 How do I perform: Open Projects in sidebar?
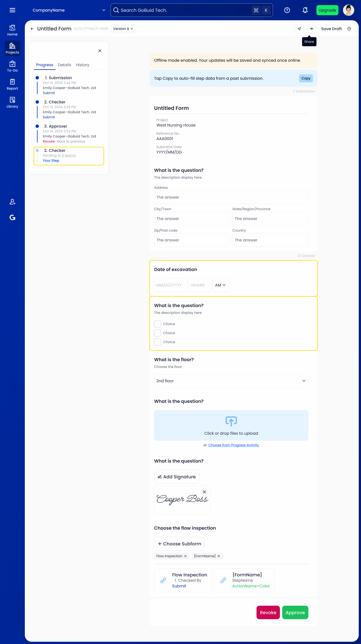coord(12,48)
